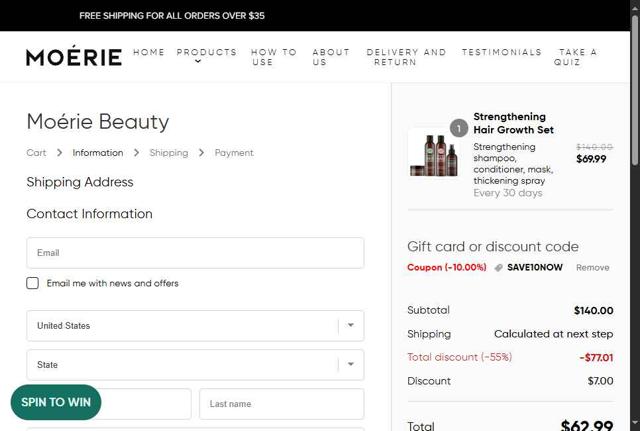The image size is (640, 431).
Task: Go back to Cart breadcrumb
Action: [36, 153]
